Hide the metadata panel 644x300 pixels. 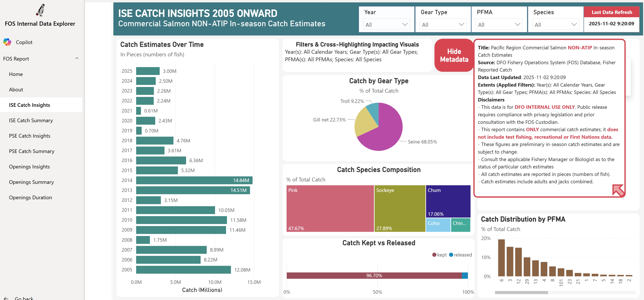[x=454, y=55]
